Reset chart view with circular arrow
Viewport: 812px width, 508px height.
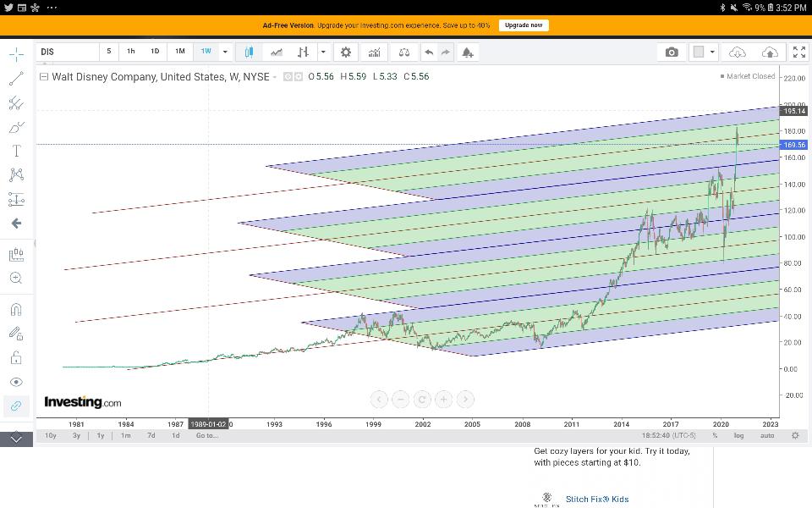(x=422, y=399)
